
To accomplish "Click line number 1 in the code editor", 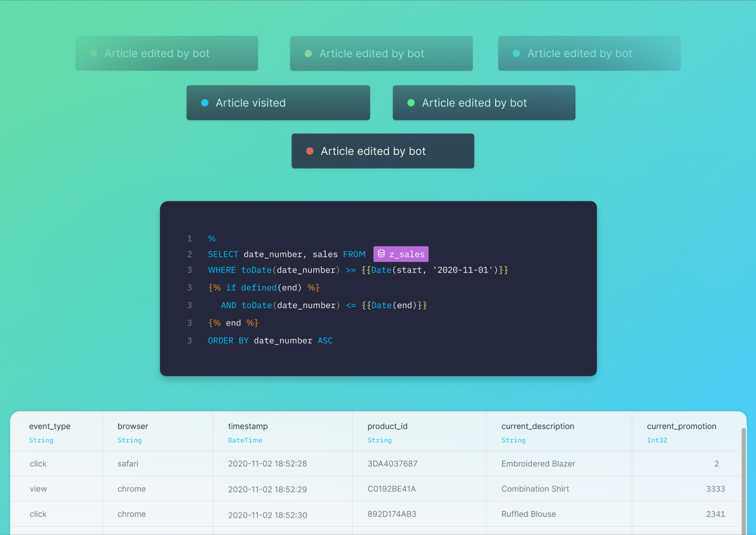I will (x=190, y=239).
